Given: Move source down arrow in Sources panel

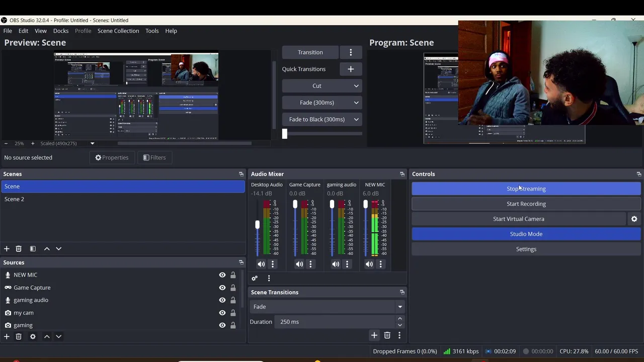Looking at the screenshot, I should [58, 336].
